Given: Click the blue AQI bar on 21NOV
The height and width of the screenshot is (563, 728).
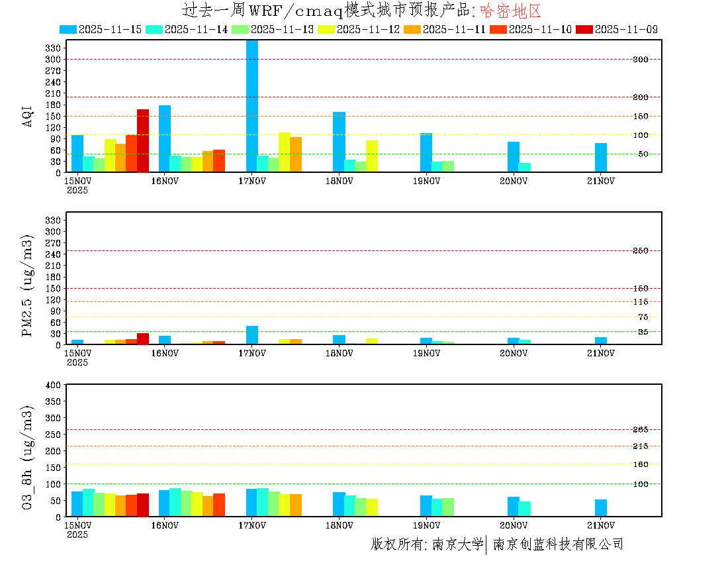Looking at the screenshot, I should [x=601, y=158].
